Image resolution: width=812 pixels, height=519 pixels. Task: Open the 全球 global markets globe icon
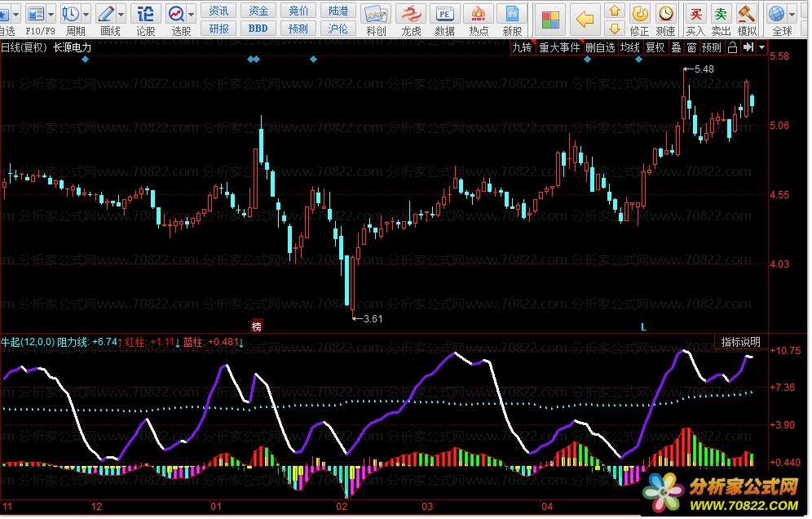776,14
